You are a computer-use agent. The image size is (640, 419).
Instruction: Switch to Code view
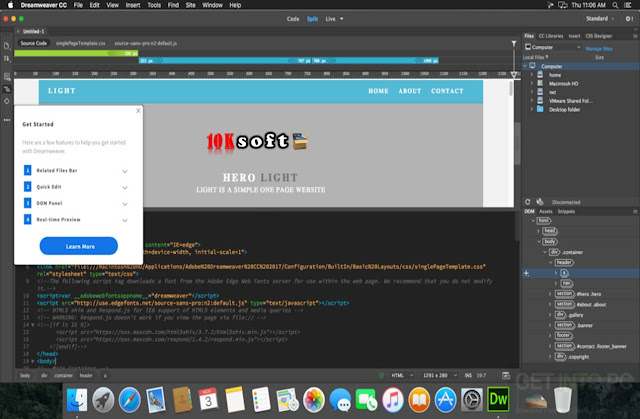click(293, 19)
